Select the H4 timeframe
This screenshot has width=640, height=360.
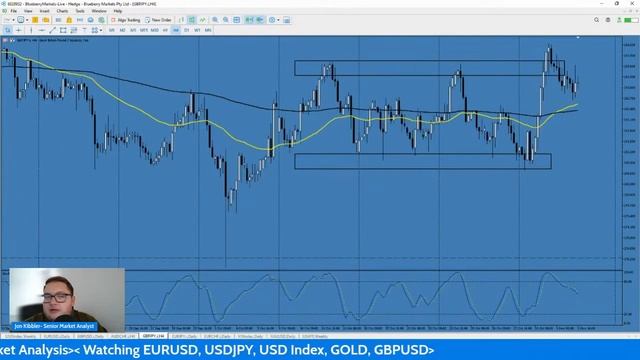point(176,30)
